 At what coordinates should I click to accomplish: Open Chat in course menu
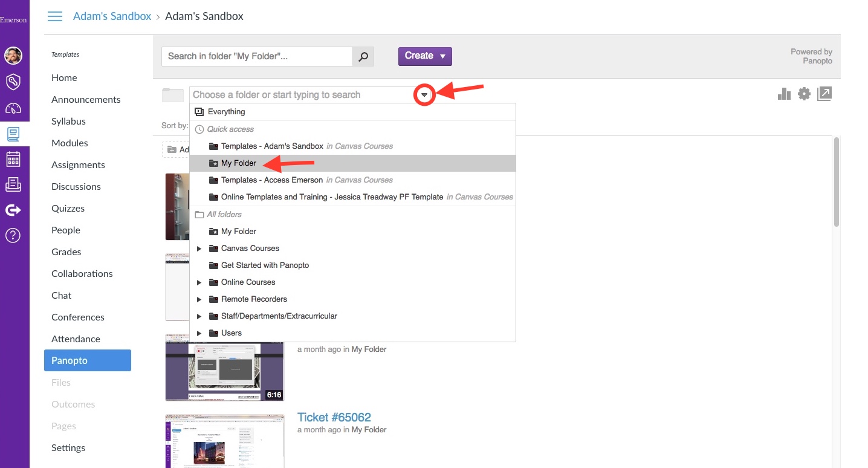click(61, 296)
